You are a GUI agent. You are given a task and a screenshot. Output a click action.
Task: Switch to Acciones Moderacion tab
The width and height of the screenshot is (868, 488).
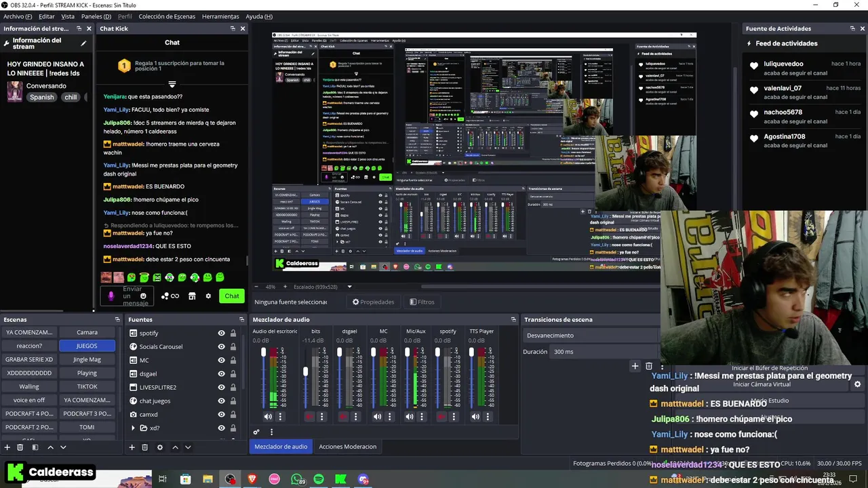pyautogui.click(x=347, y=446)
